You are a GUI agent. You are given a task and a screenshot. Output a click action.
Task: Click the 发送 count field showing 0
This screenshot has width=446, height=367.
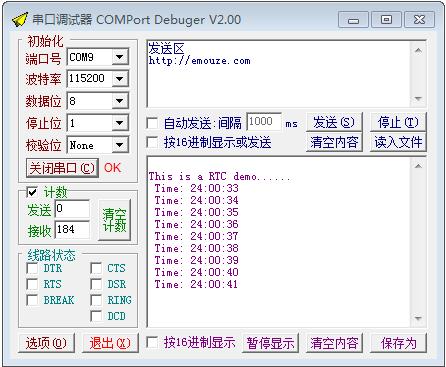coord(72,209)
